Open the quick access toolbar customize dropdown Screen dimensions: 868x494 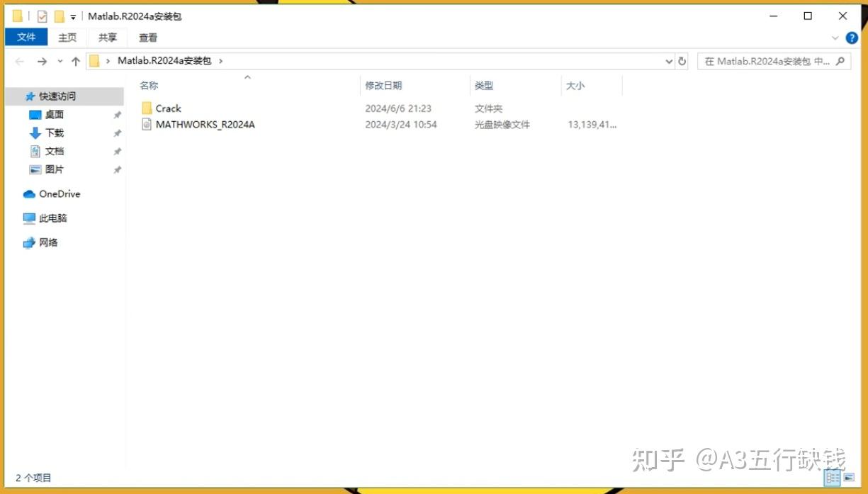[74, 16]
